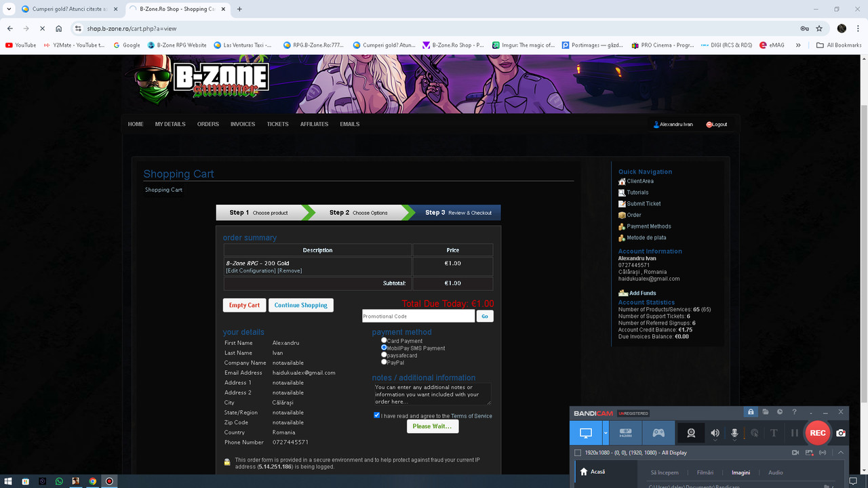This screenshot has width=868, height=488.
Task: Click Chrome bookmark star icon
Action: (819, 28)
